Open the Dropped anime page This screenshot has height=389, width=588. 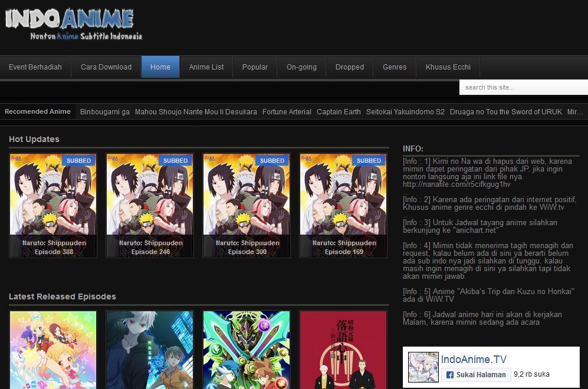tap(350, 67)
